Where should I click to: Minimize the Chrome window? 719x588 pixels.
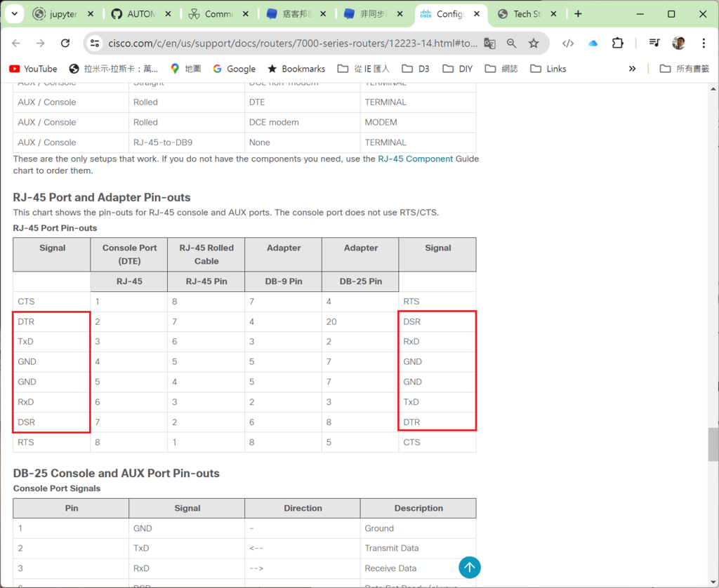click(640, 14)
